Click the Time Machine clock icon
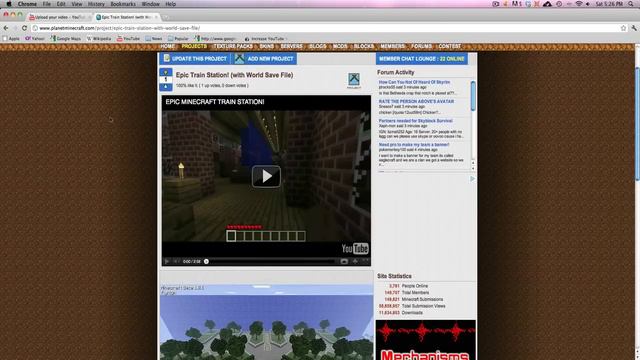Image resolution: width=640 pixels, height=360 pixels. click(x=559, y=4)
